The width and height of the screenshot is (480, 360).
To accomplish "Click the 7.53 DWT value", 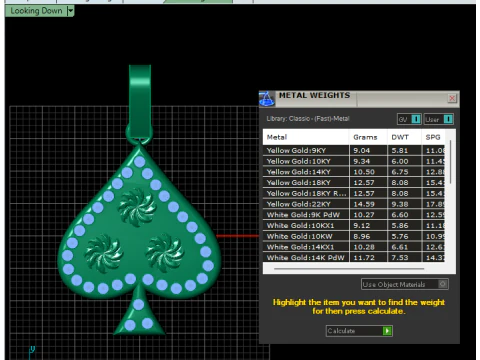I will click(400, 258).
